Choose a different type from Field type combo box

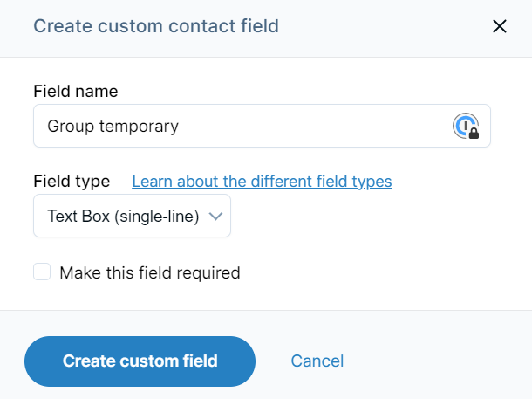tap(132, 216)
